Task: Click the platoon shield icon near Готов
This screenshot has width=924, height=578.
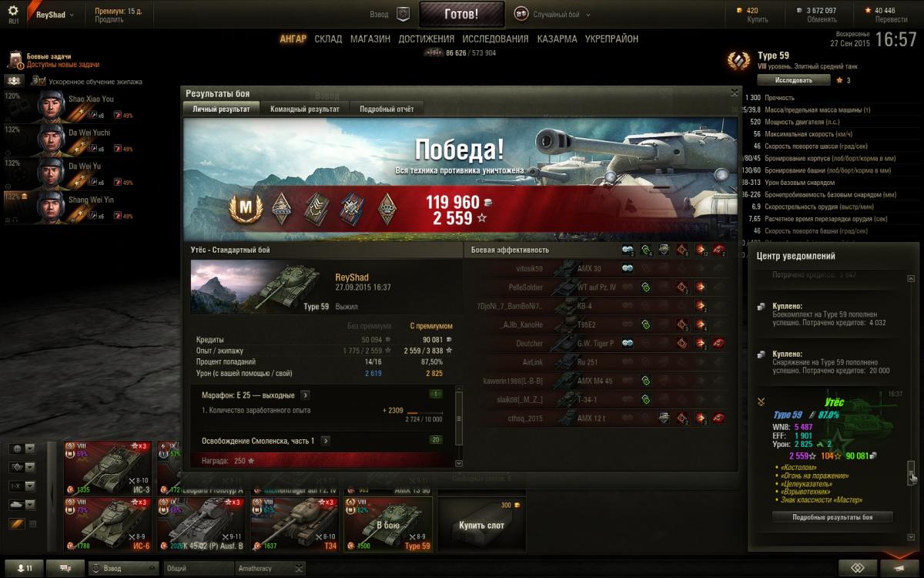Action: pyautogui.click(x=403, y=14)
